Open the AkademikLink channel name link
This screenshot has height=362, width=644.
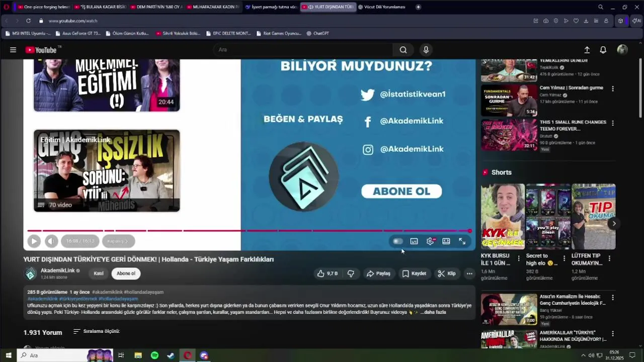[57, 270]
